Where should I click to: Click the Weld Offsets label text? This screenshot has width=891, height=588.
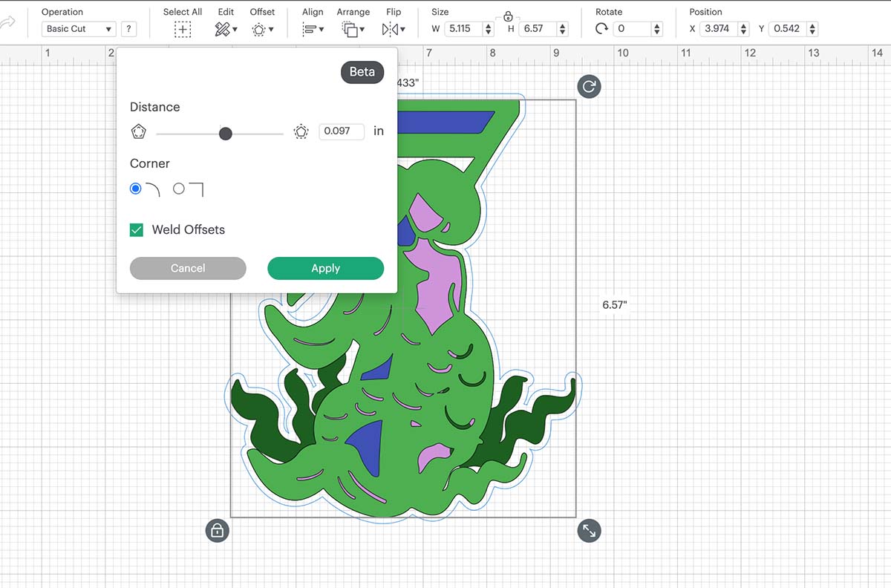pos(189,229)
